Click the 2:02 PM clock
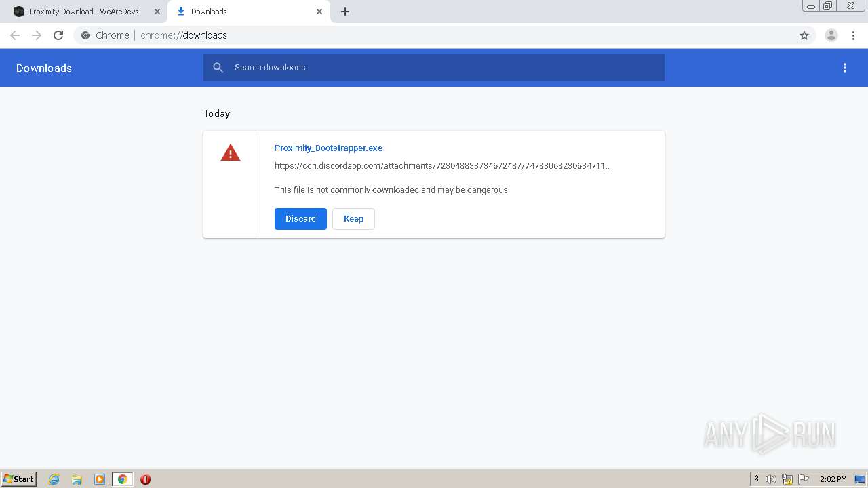 [x=833, y=479]
